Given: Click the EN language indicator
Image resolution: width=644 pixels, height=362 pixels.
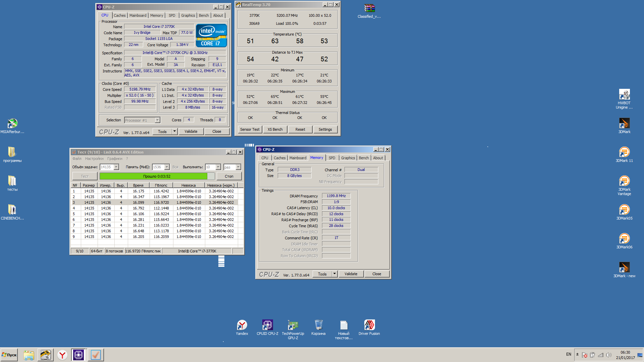Looking at the screenshot, I should (x=569, y=354).
